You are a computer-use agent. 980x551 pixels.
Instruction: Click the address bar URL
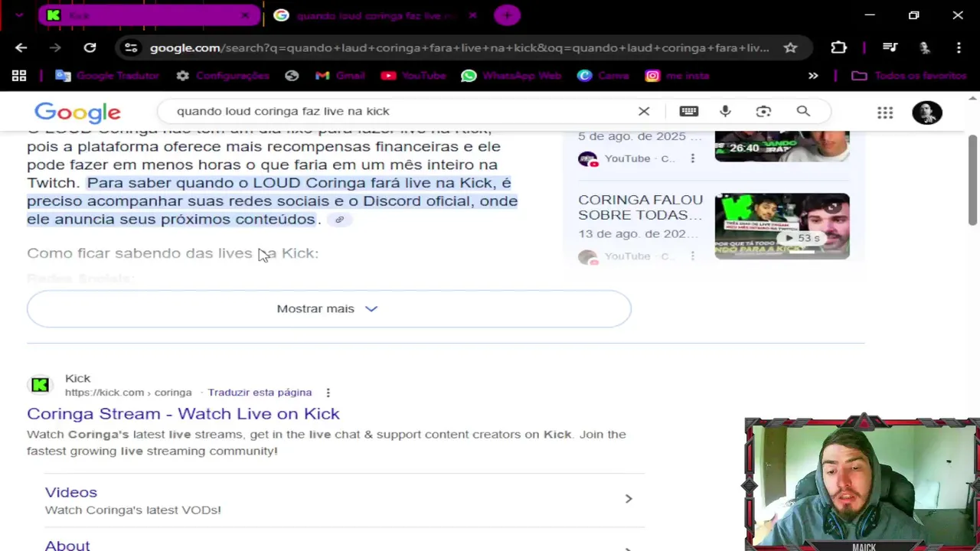(459, 47)
